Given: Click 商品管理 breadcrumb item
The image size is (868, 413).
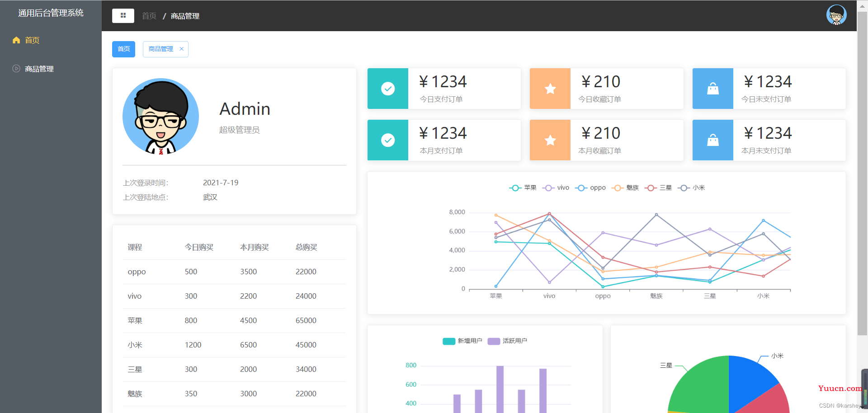Looking at the screenshot, I should [185, 16].
